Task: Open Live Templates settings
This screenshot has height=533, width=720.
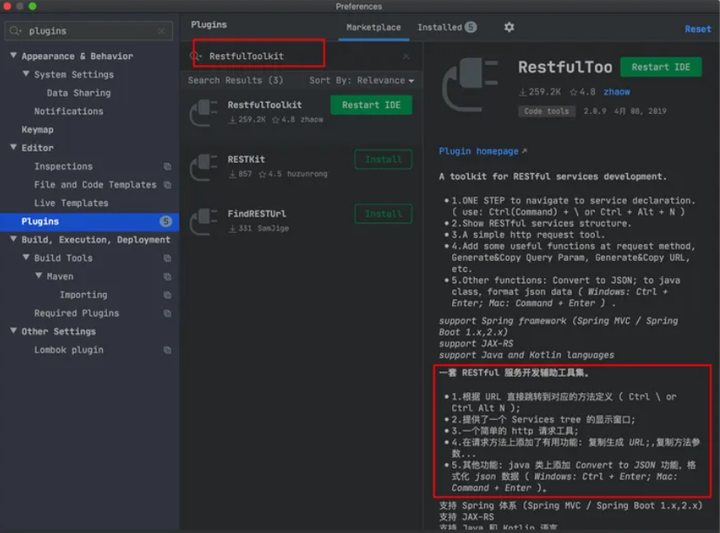Action: click(71, 203)
